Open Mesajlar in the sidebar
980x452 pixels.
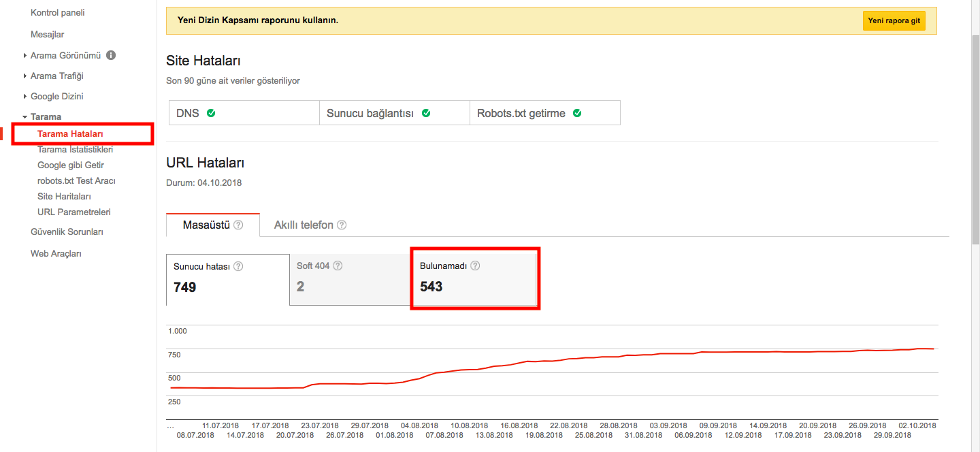point(48,34)
